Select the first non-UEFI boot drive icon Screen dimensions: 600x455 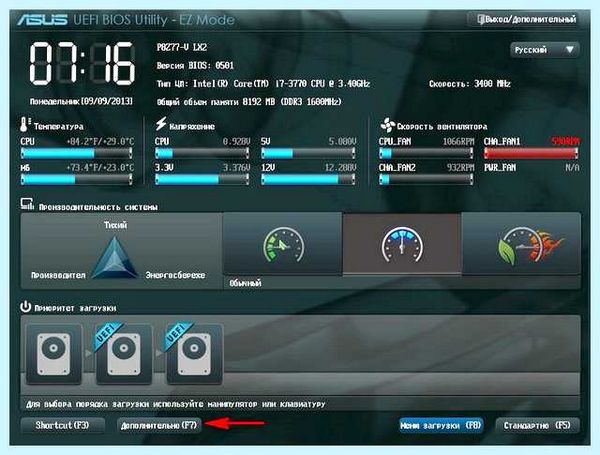[x=54, y=354]
